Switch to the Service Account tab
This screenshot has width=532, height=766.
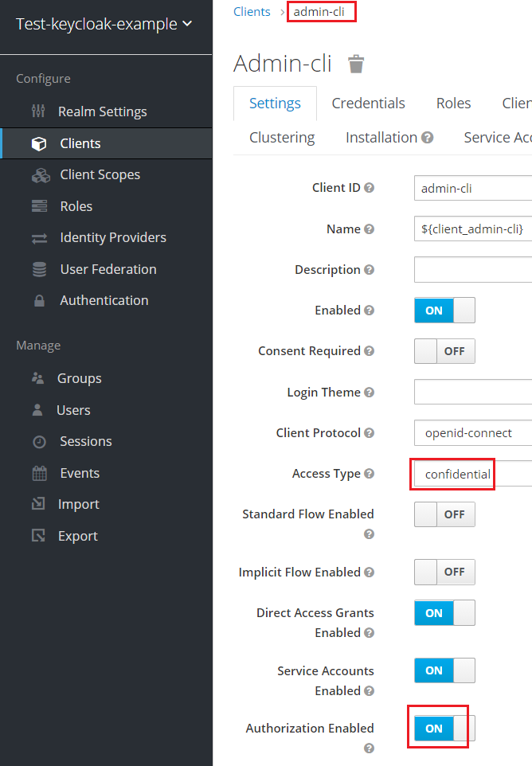[x=497, y=138]
